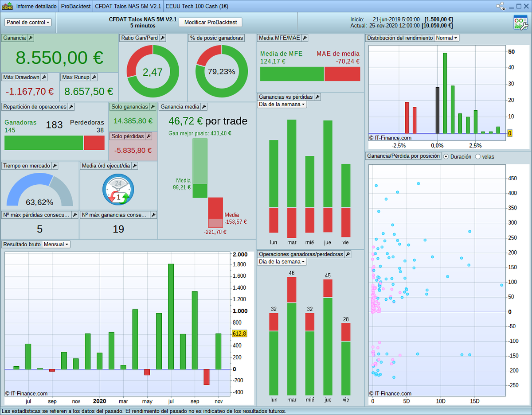Screen dimensions: 532x415
Task: Open the report customization icon top right
Action: point(521,21)
